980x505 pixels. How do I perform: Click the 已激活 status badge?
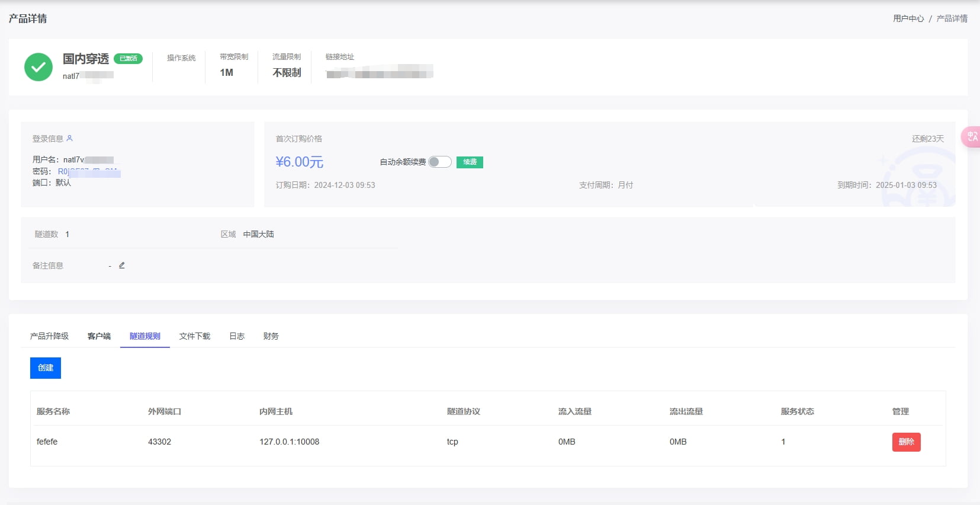128,59
